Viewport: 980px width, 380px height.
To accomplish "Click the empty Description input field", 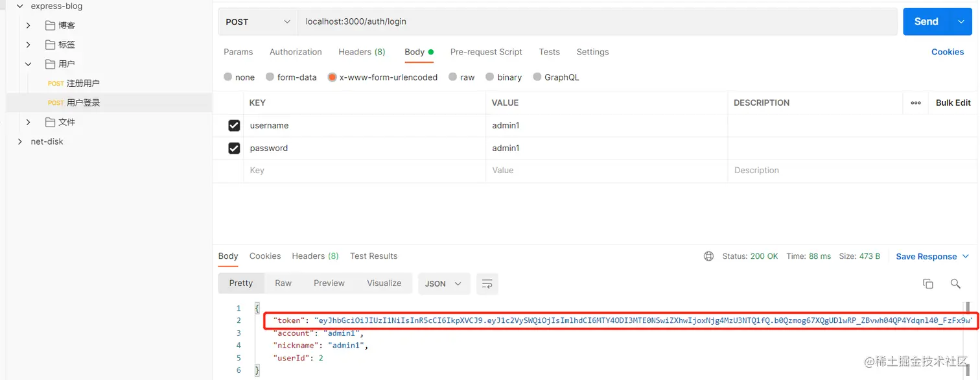I will pos(853,171).
